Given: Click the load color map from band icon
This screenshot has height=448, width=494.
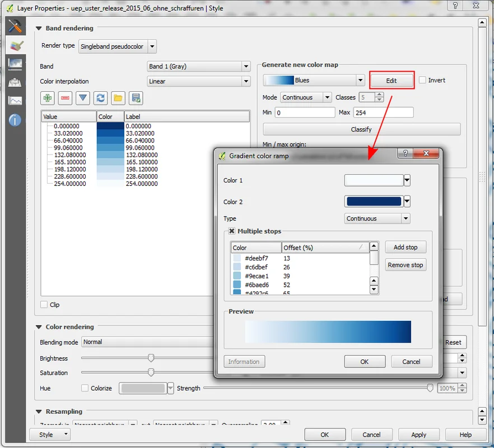Looking at the screenshot, I should point(101,98).
